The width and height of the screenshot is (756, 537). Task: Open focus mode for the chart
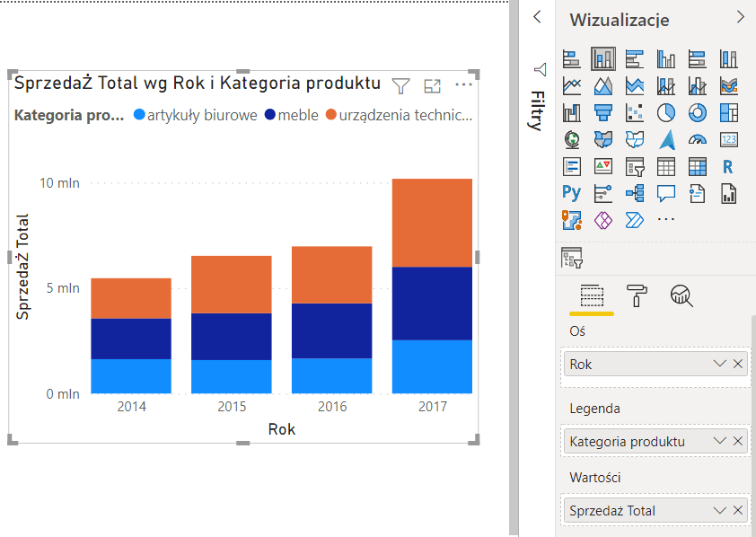[433, 85]
